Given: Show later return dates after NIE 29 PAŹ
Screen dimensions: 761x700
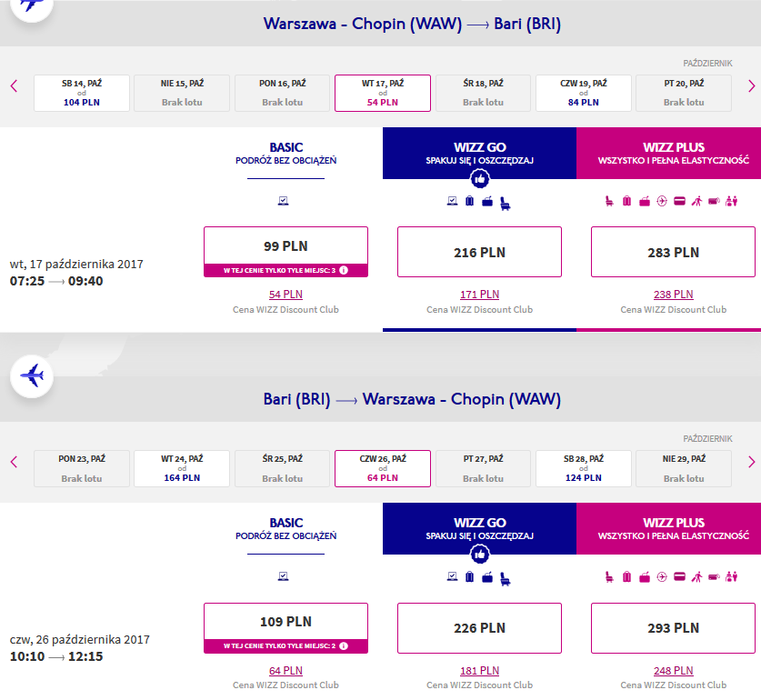Looking at the screenshot, I should [x=751, y=462].
